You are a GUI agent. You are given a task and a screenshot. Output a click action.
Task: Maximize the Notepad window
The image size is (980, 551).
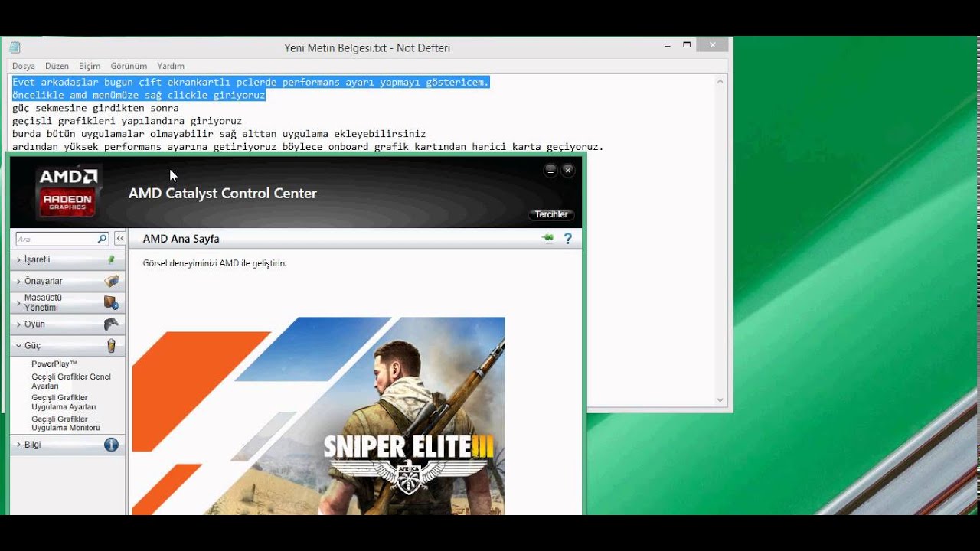point(687,45)
